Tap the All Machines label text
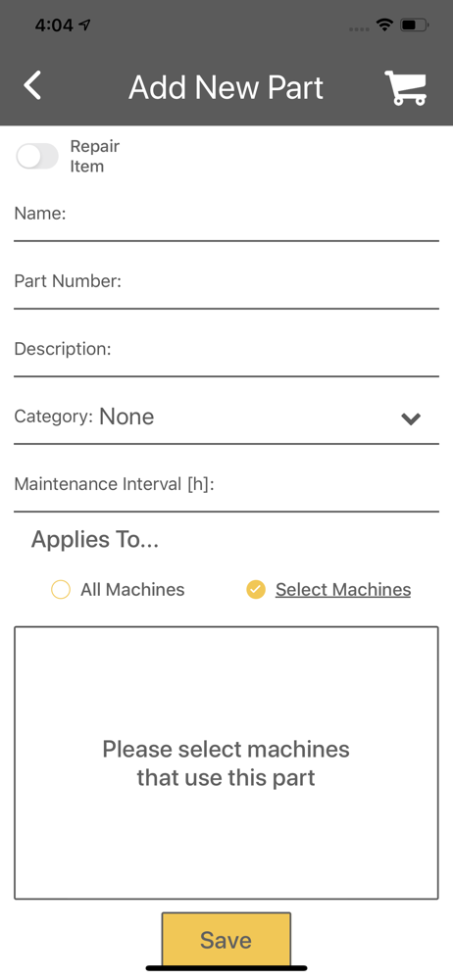Screen dimensions: 453x980 point(132,589)
